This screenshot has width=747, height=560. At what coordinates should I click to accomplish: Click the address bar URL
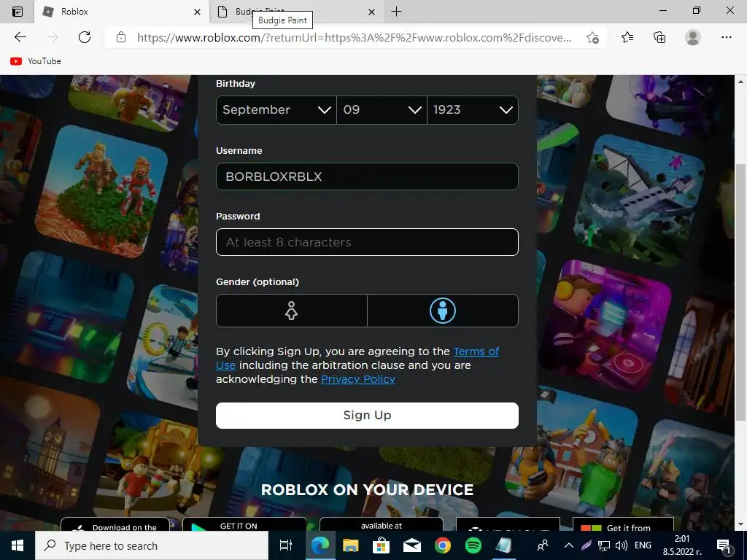pos(354,38)
